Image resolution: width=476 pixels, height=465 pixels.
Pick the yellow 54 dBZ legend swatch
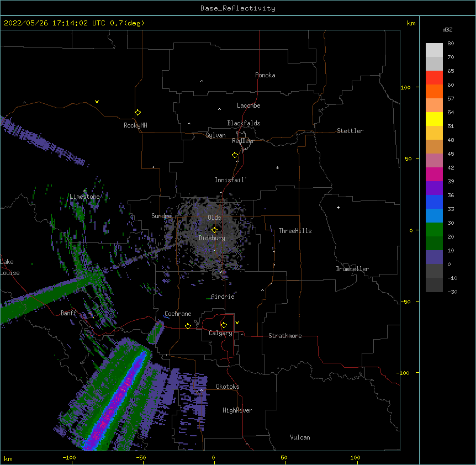(x=434, y=119)
